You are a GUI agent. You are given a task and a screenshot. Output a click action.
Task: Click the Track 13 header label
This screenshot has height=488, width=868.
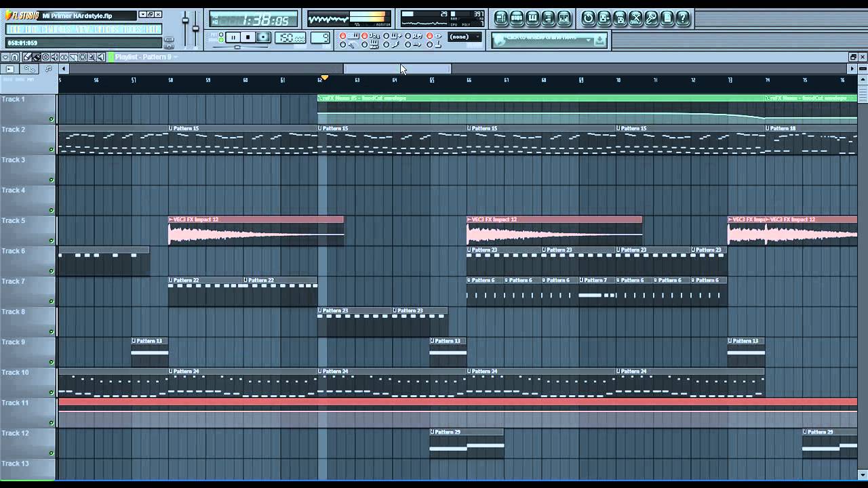(x=15, y=464)
